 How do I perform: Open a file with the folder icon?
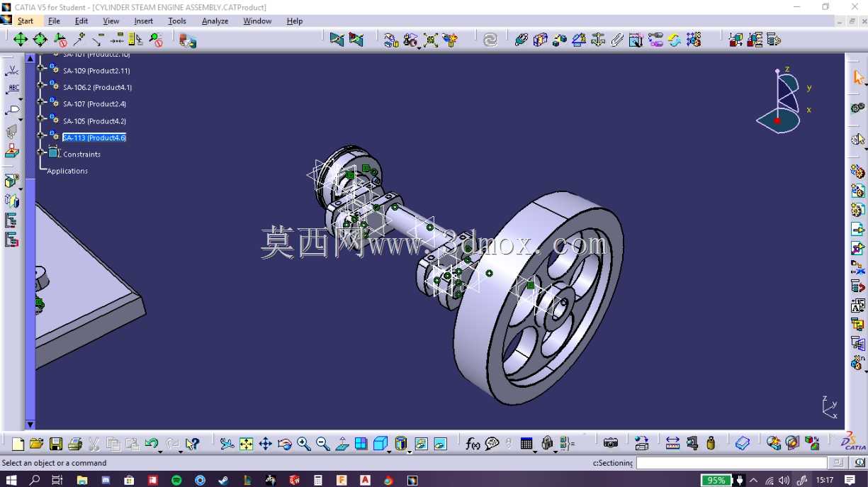click(37, 444)
